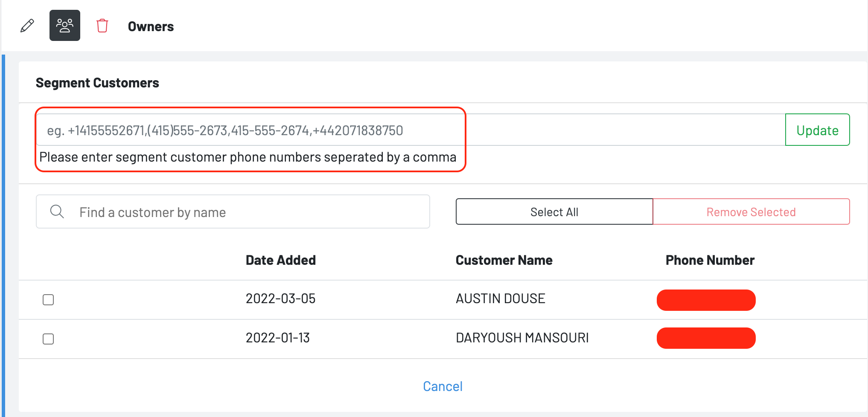Click the AUSTIN DOUSE customer name

coord(500,298)
